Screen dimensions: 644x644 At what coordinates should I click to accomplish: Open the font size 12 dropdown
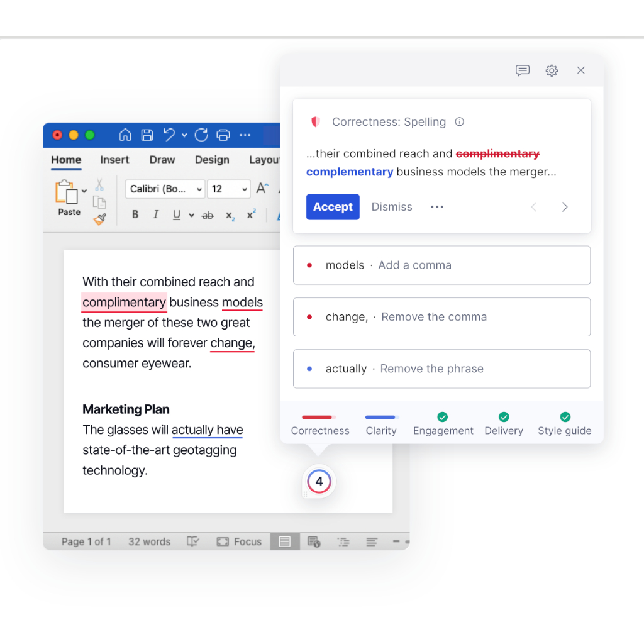[x=229, y=189]
